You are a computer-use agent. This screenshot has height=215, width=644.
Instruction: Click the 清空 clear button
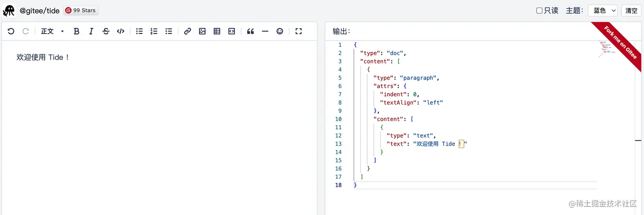[631, 11]
